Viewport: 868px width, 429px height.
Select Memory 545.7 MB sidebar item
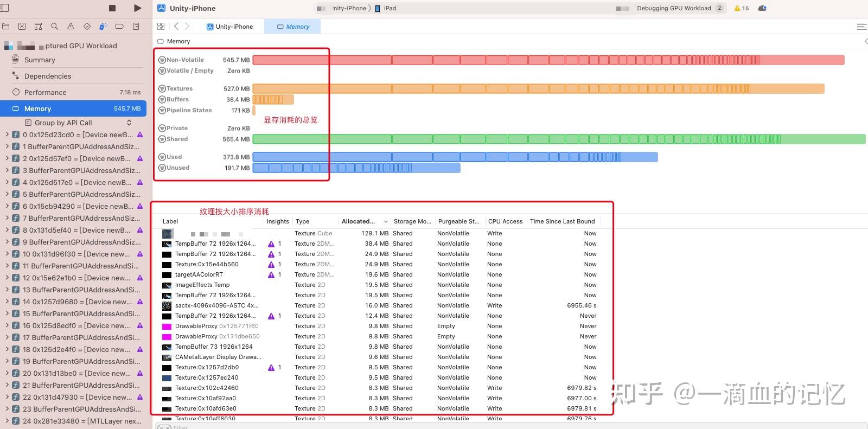click(73, 108)
